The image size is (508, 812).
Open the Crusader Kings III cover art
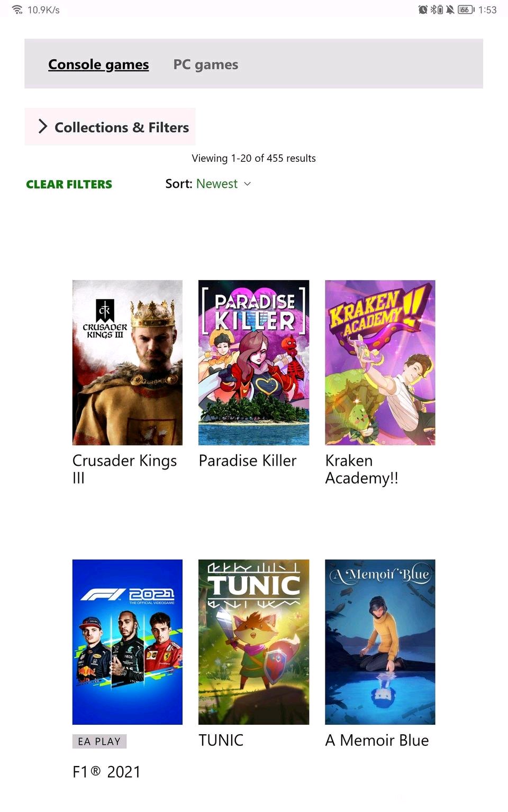coord(128,363)
